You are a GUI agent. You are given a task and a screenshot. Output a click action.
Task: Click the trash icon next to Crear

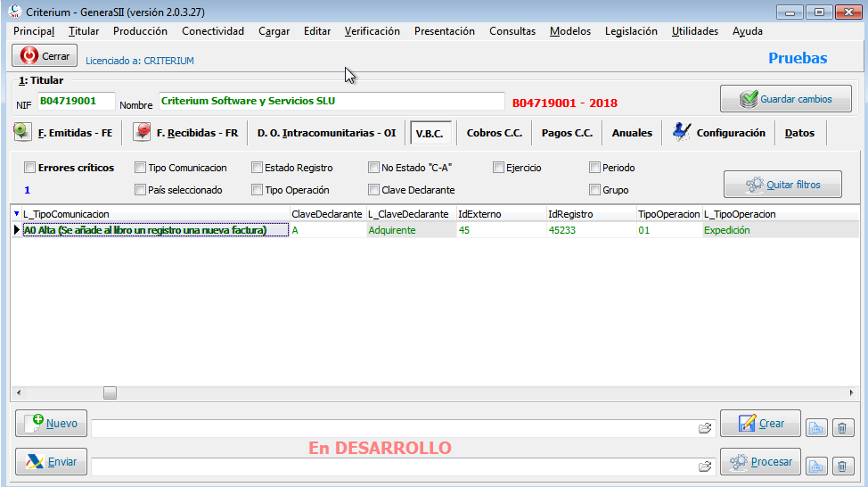point(842,428)
